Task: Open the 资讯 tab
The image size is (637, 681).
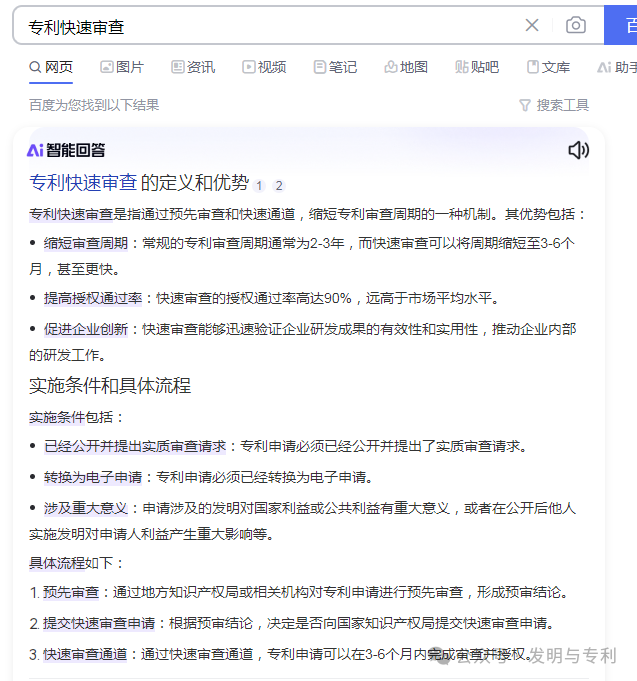Action: tap(193, 67)
